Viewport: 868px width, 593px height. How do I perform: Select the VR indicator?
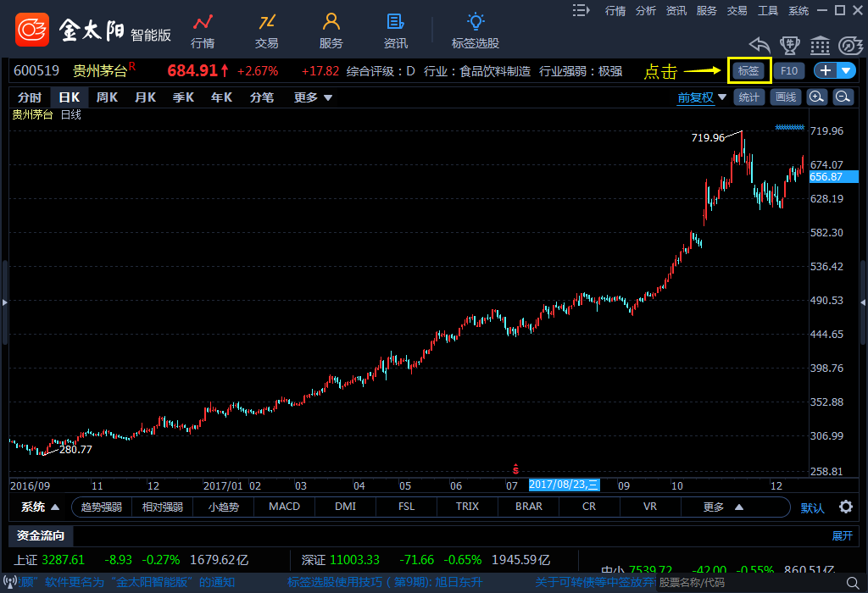click(650, 507)
